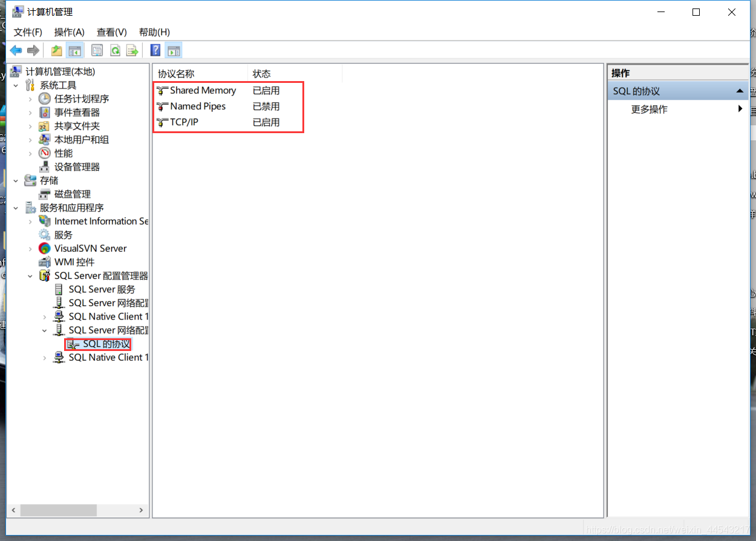Screen dimensions: 756x541
Task: Collapse the 系统工具 node
Action: 16,85
